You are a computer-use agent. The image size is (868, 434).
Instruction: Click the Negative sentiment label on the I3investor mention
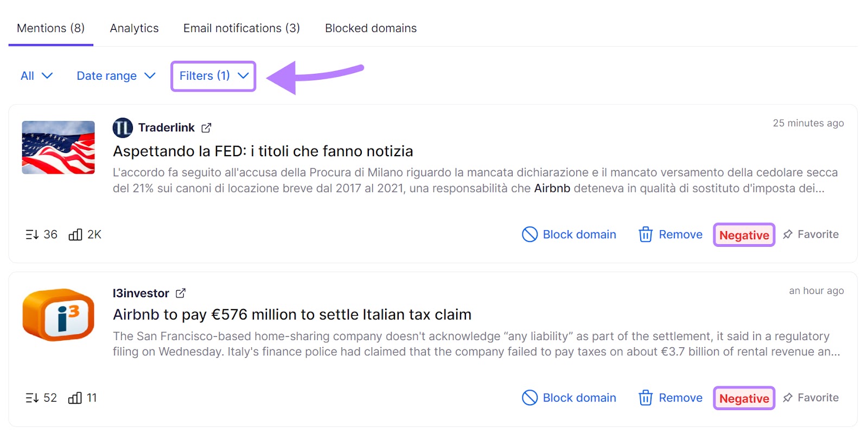744,398
